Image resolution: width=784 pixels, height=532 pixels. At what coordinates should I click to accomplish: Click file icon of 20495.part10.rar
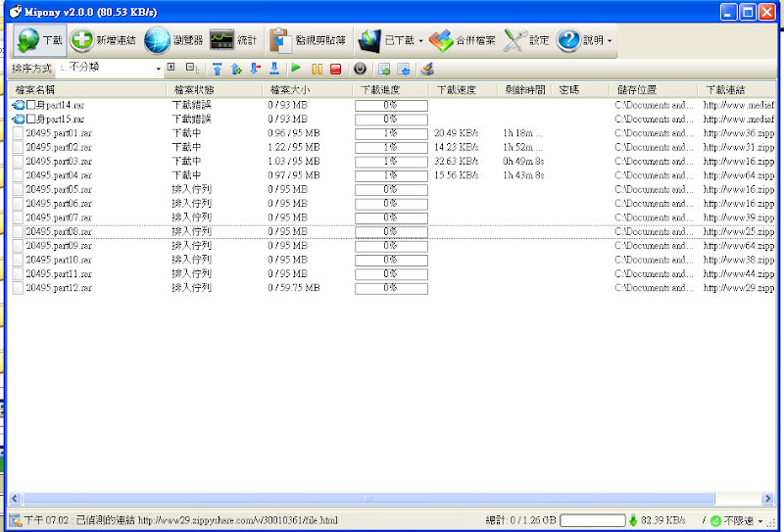pyautogui.click(x=18, y=260)
